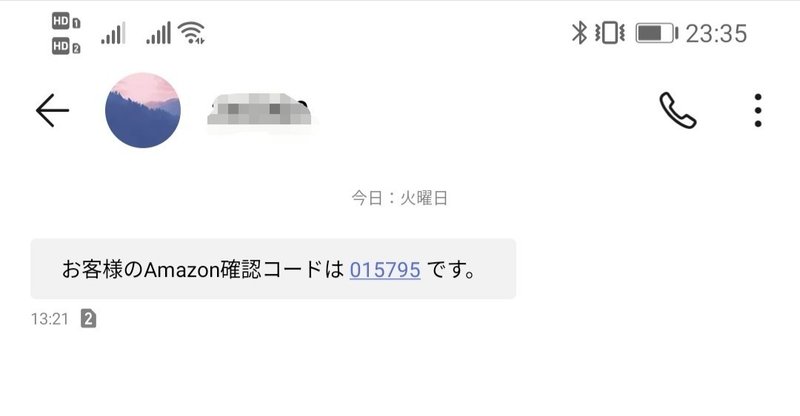Open the three-dot overflow menu
The height and width of the screenshot is (416, 800).
pos(758,110)
